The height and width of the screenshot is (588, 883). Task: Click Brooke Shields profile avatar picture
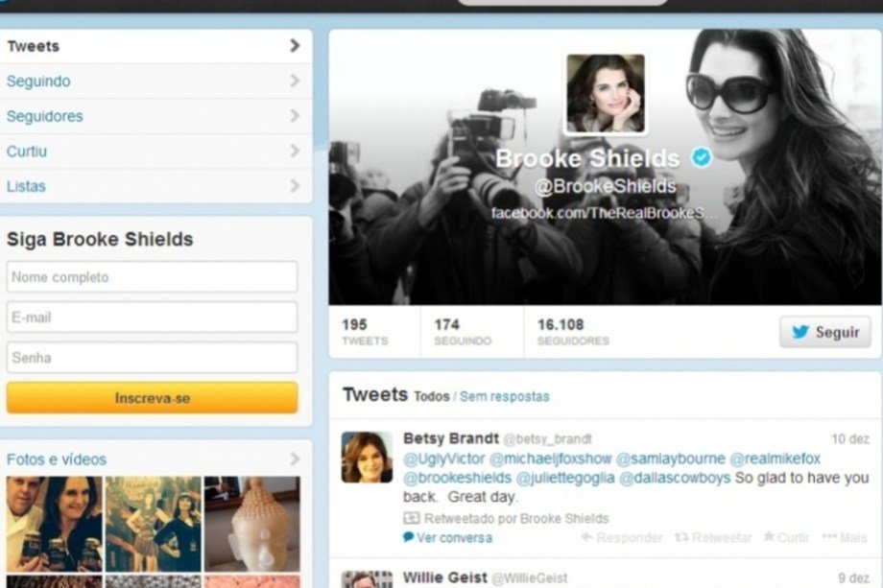point(606,94)
